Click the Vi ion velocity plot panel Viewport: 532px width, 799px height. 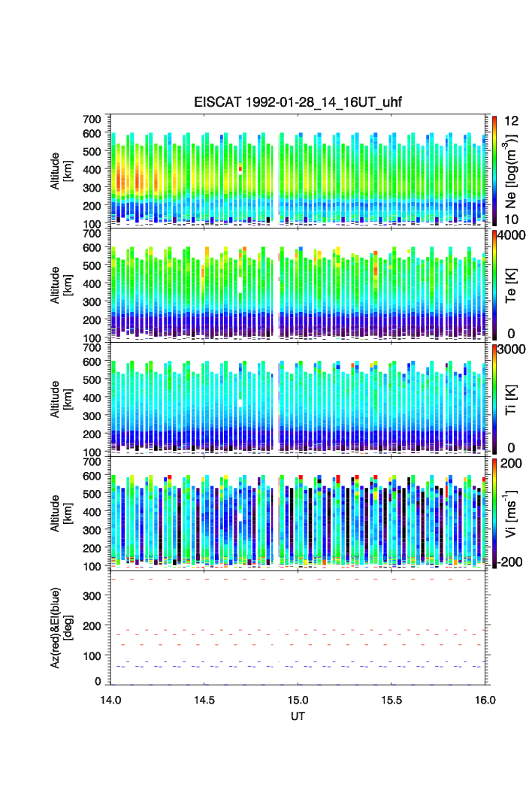click(x=298, y=513)
